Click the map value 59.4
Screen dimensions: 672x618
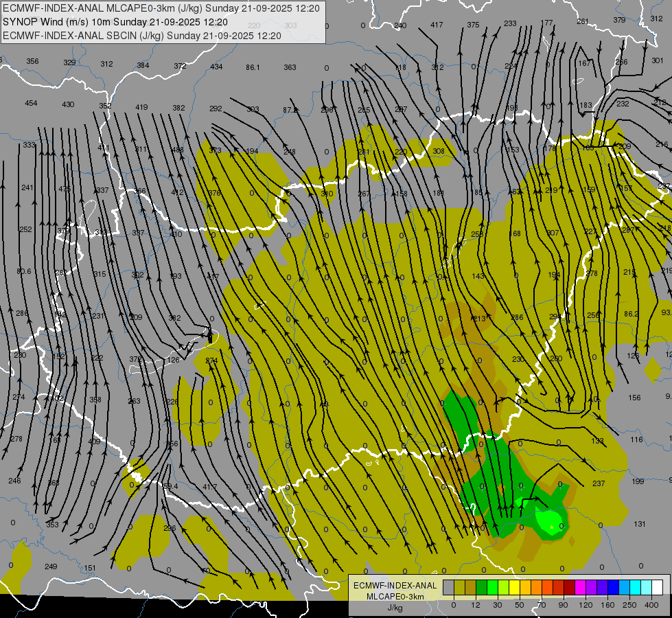click(x=170, y=486)
